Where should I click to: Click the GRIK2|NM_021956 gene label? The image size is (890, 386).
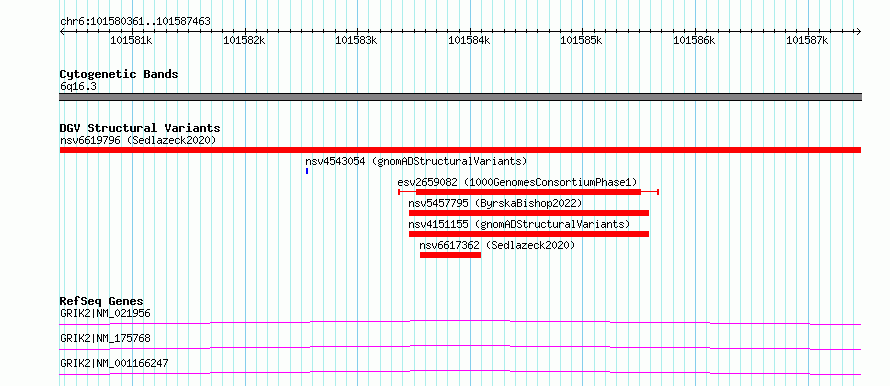pyautogui.click(x=106, y=313)
